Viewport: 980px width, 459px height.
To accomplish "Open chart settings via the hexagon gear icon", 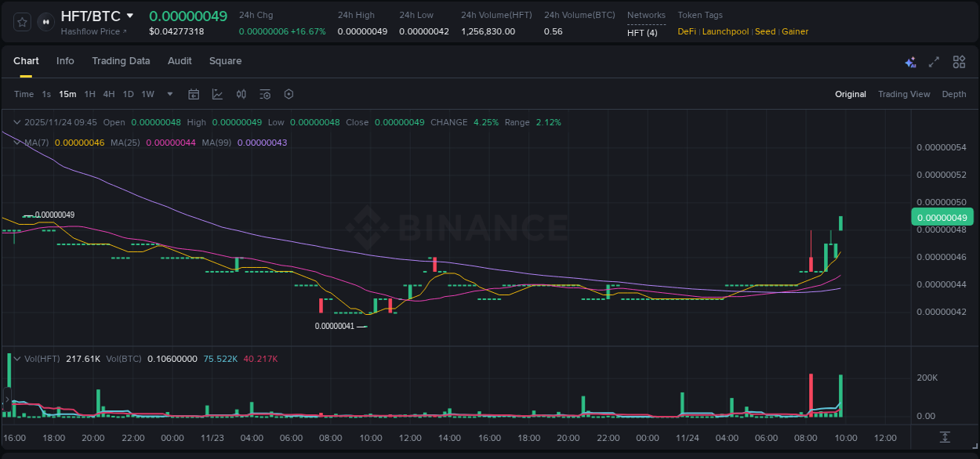I will [289, 94].
